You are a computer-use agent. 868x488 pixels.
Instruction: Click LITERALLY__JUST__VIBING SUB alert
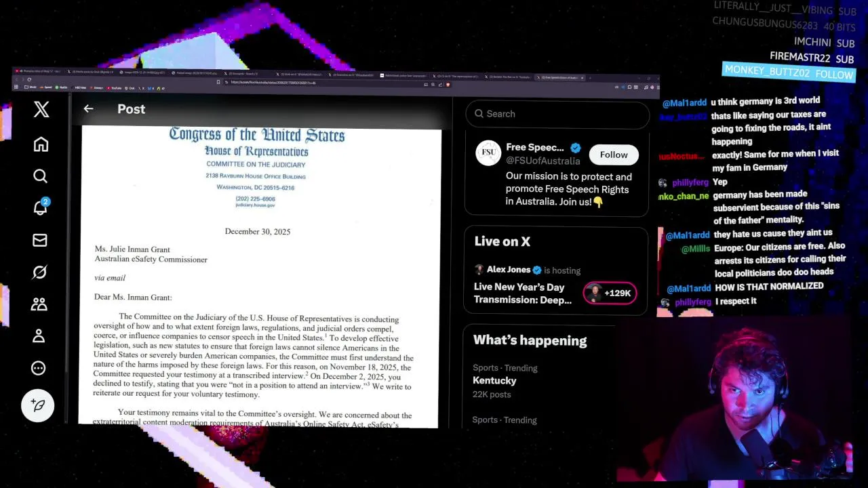[x=785, y=9]
